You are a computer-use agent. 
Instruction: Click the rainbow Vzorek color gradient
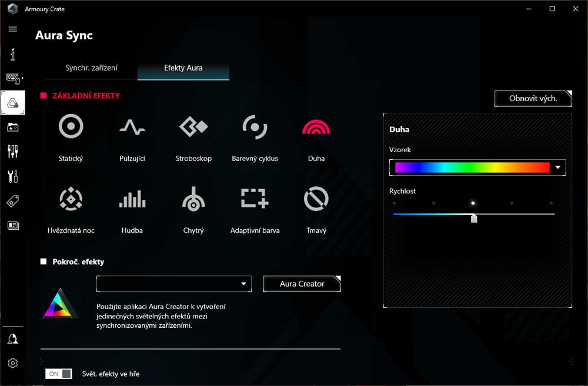click(473, 167)
